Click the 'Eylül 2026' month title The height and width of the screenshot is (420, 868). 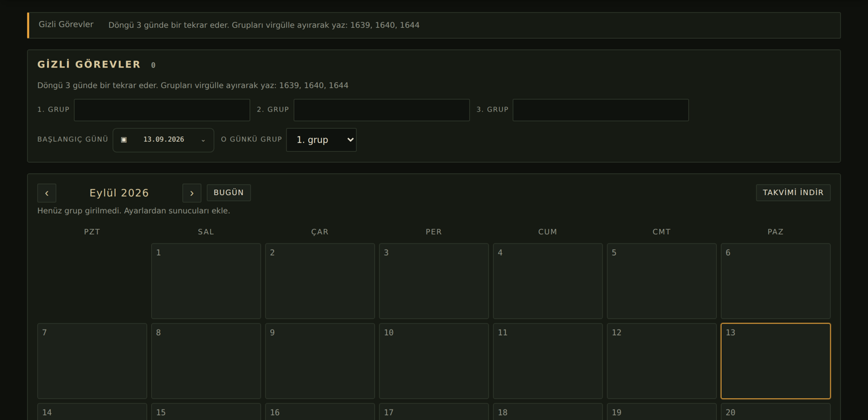click(x=119, y=193)
